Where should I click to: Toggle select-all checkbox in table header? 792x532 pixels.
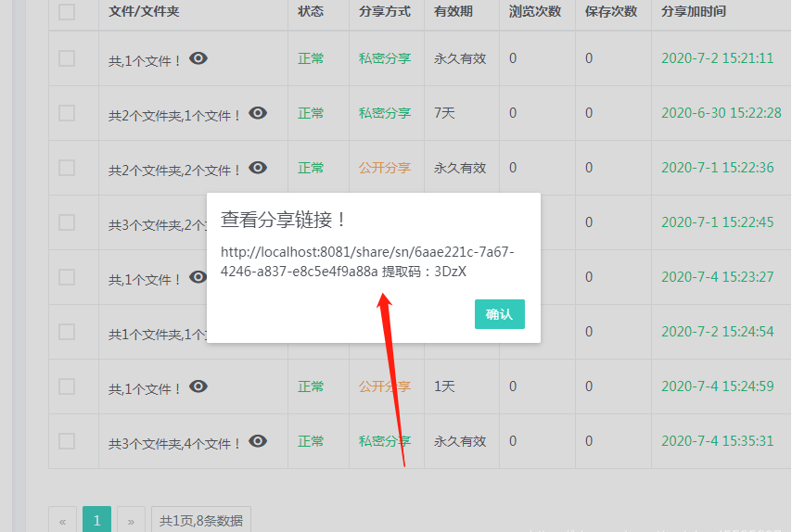(x=67, y=12)
